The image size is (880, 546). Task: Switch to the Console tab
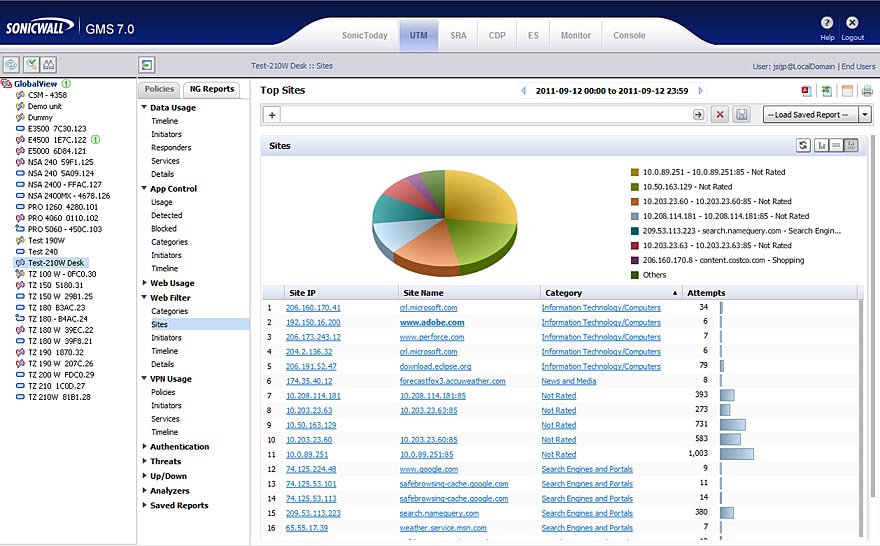[629, 35]
